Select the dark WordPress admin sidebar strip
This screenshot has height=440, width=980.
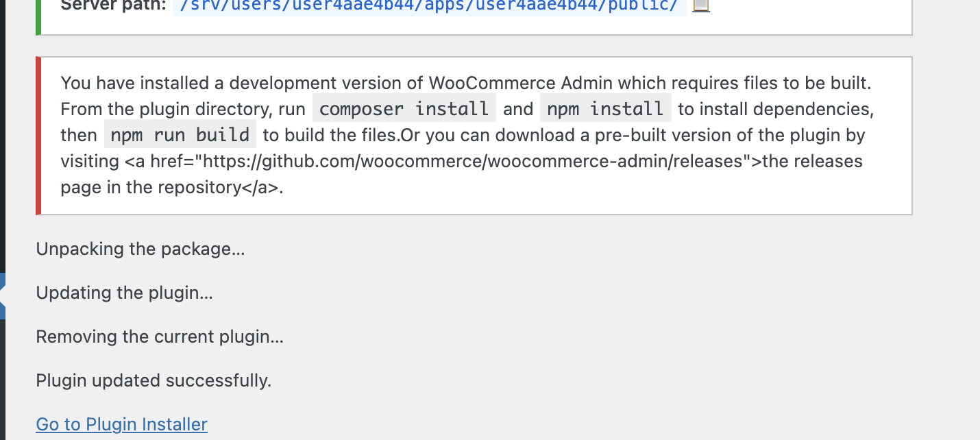(3, 137)
